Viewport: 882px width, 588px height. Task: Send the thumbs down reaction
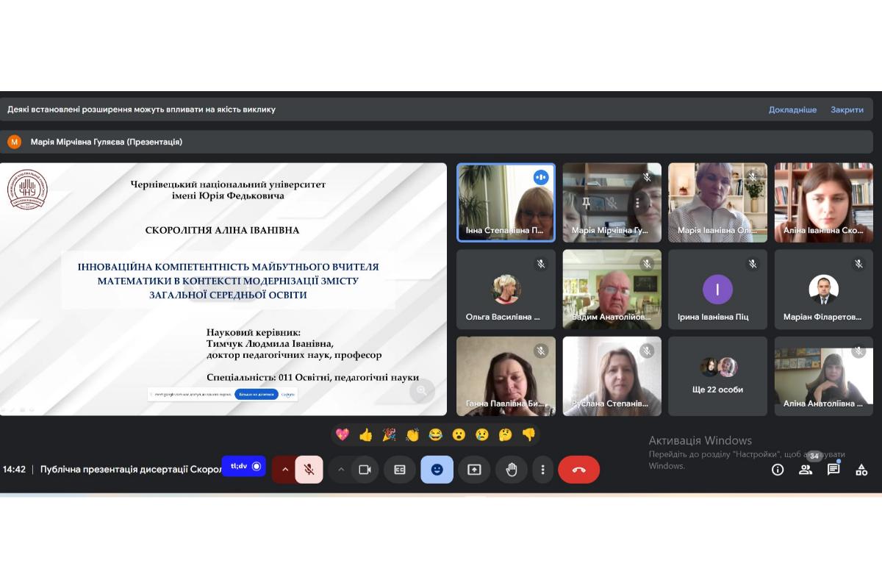[528, 434]
